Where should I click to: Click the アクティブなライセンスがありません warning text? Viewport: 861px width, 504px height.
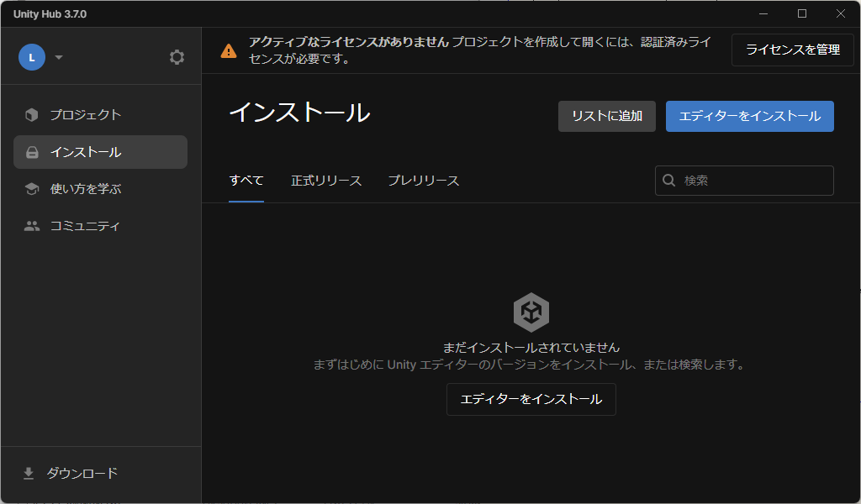349,42
